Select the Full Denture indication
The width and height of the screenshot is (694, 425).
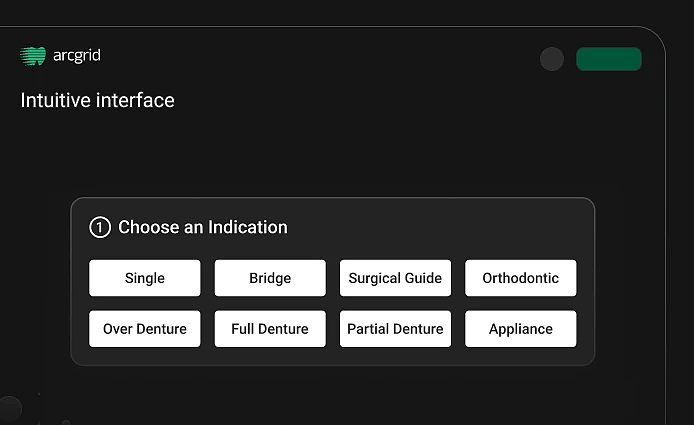pos(270,329)
